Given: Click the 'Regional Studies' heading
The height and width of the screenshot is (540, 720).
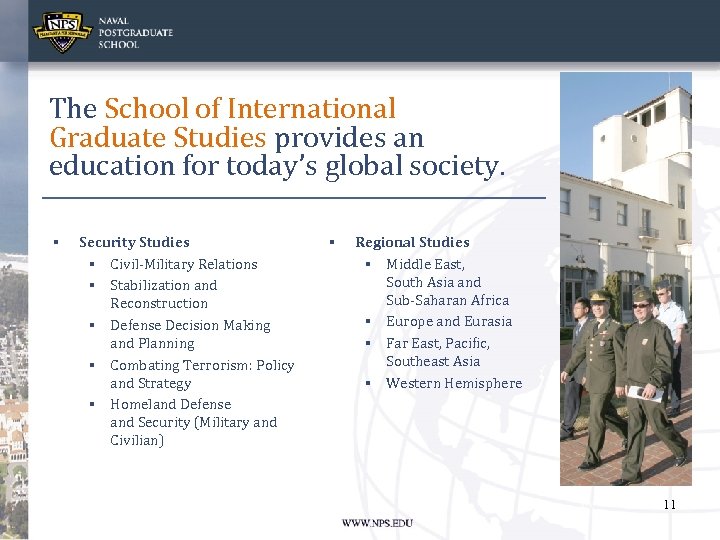Looking at the screenshot, I should pos(412,242).
